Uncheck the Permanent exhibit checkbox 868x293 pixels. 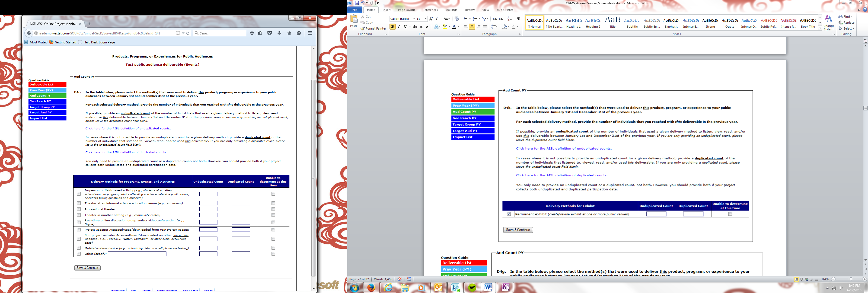509,214
